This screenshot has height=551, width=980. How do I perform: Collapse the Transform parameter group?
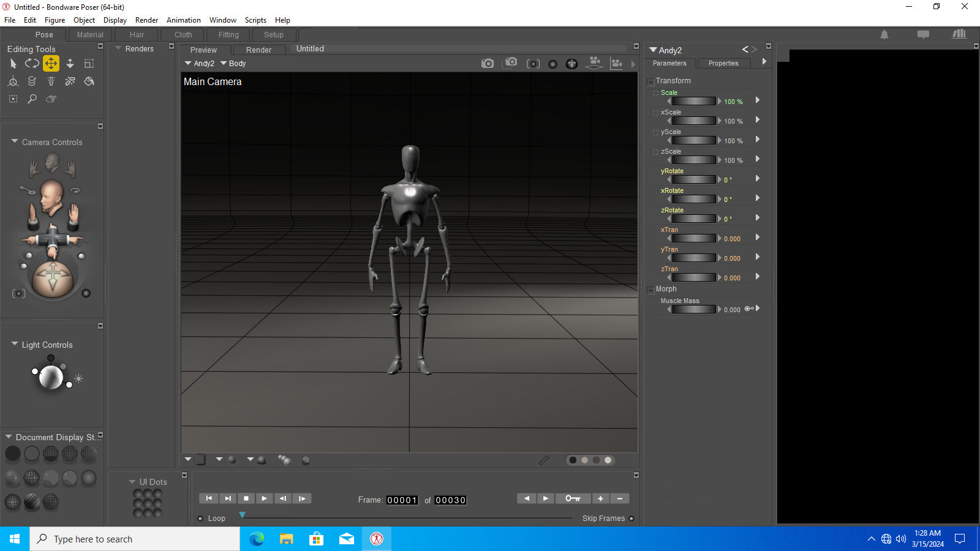pyautogui.click(x=650, y=81)
